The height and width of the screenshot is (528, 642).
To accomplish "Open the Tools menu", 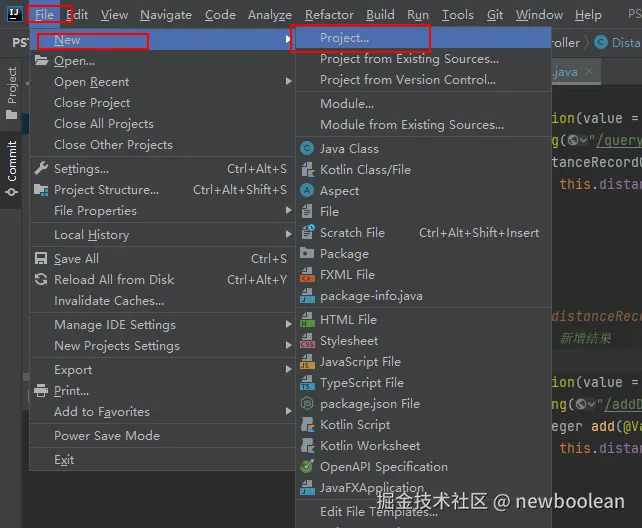I will pos(457,15).
